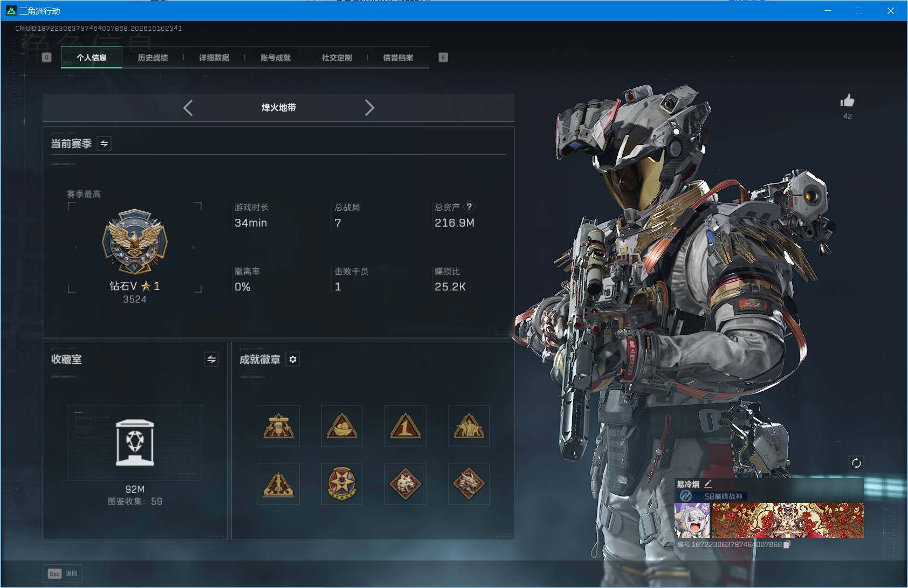
Task: Select the trophy triangle achievement badge
Action: [278, 426]
